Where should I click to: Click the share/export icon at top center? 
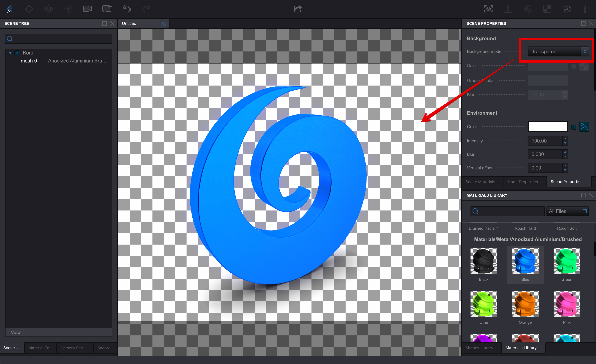[x=297, y=9]
